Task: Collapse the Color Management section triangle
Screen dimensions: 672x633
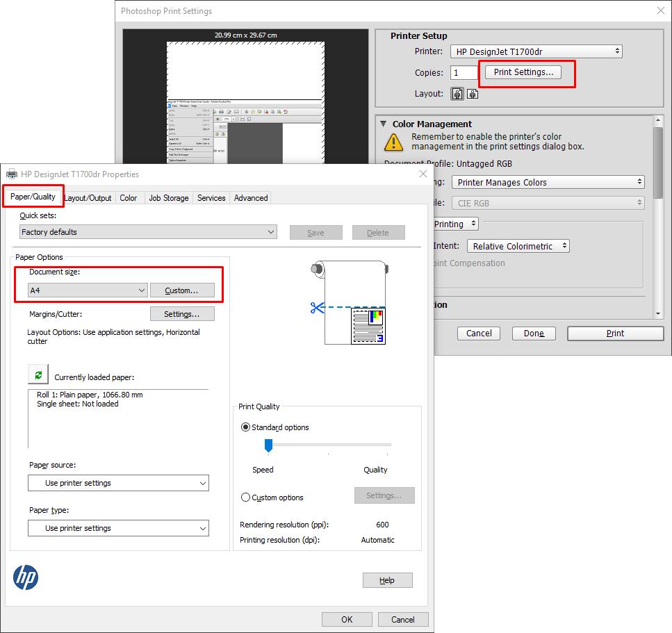Action: click(383, 124)
